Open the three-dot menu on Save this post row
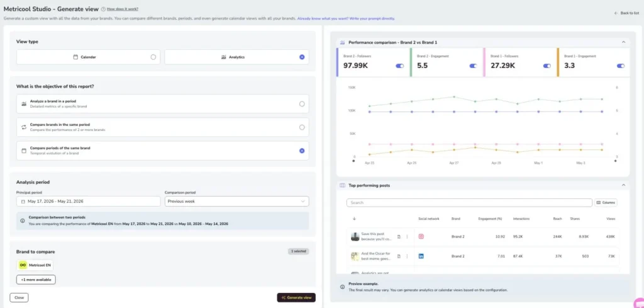The width and height of the screenshot is (644, 308). pyautogui.click(x=407, y=237)
